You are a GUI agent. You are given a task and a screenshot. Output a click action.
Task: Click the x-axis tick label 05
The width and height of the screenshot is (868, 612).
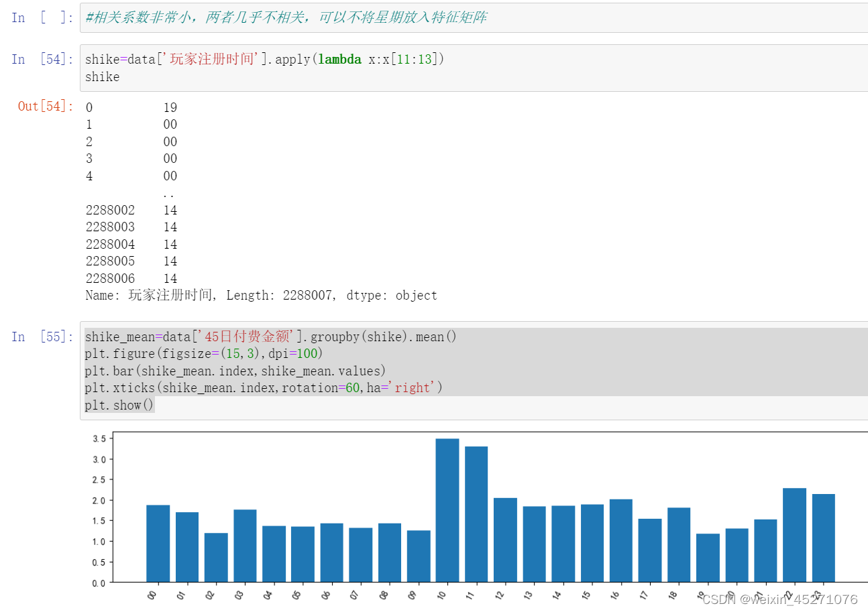[x=297, y=595]
